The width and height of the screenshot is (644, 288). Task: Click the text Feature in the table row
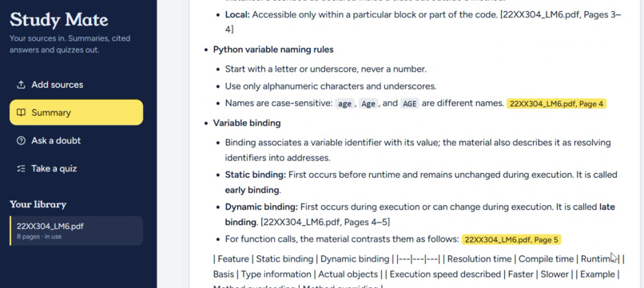click(233, 258)
